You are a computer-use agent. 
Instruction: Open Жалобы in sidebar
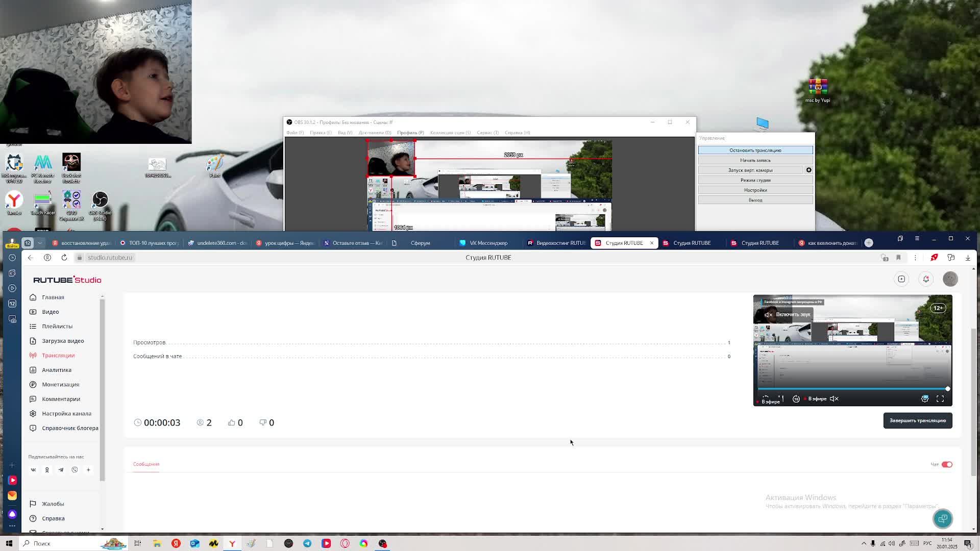pyautogui.click(x=53, y=504)
